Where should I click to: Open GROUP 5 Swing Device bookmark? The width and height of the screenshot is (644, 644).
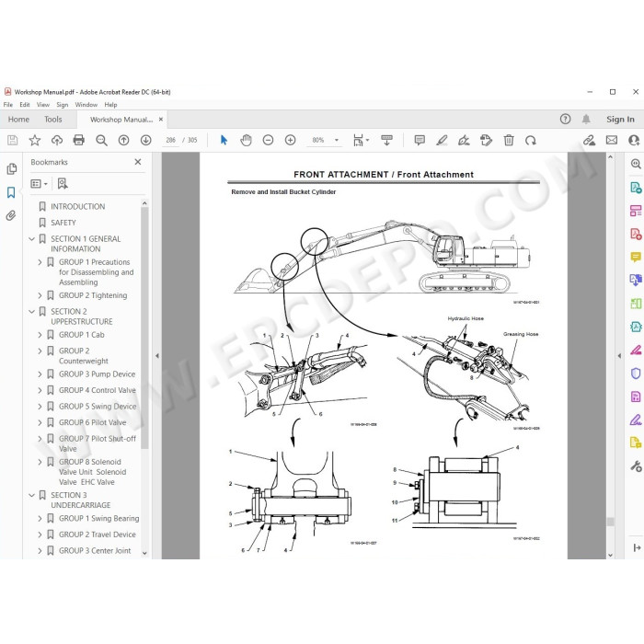(98, 407)
